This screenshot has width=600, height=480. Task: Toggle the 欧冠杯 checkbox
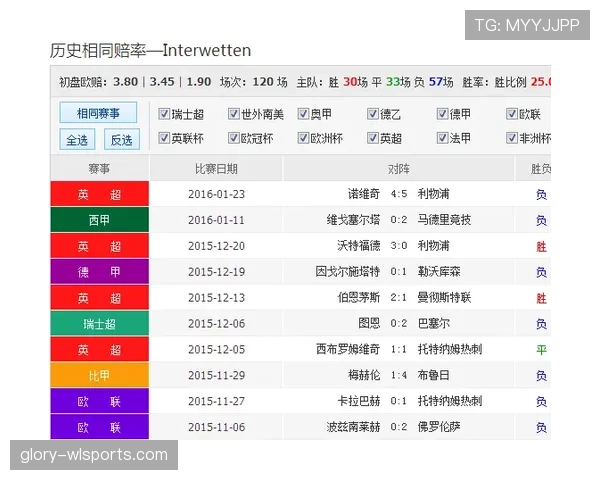tap(234, 138)
